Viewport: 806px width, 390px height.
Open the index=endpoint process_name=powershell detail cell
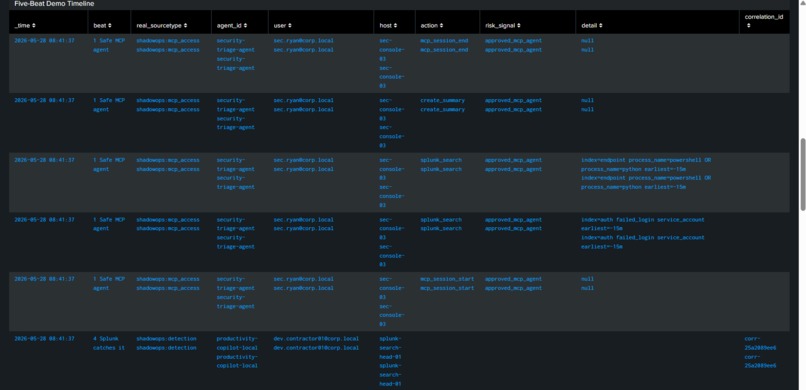point(646,174)
